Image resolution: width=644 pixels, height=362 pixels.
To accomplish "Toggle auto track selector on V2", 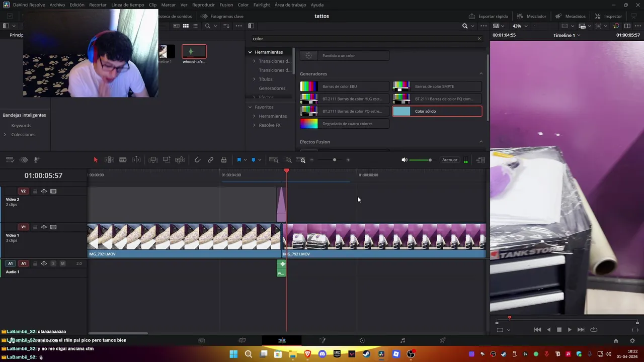I will click(x=44, y=191).
